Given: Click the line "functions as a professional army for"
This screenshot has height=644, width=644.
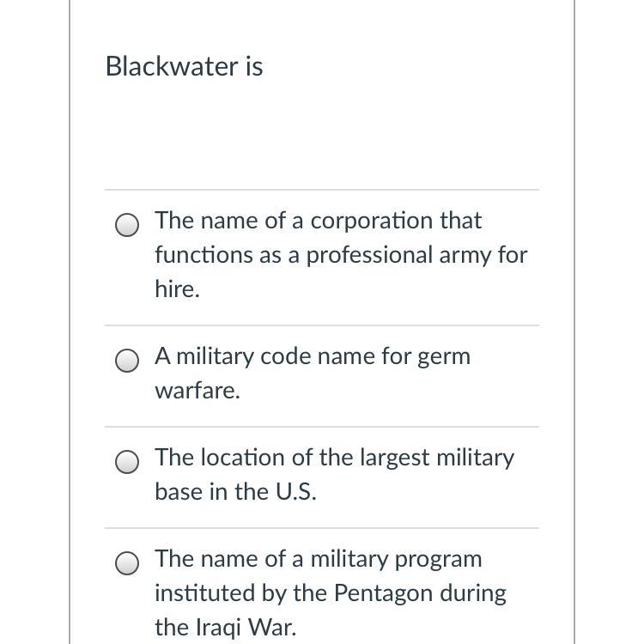Looking at the screenshot, I should click(x=341, y=255).
